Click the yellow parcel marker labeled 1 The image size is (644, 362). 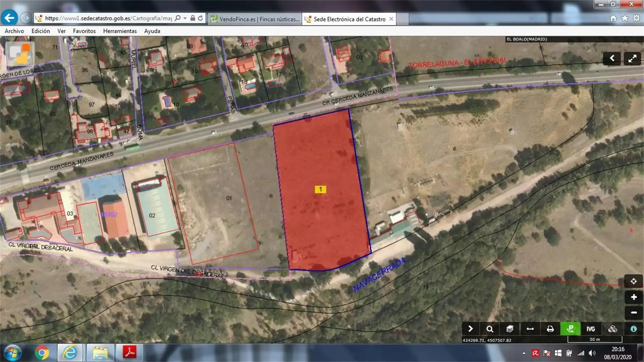[x=320, y=189]
